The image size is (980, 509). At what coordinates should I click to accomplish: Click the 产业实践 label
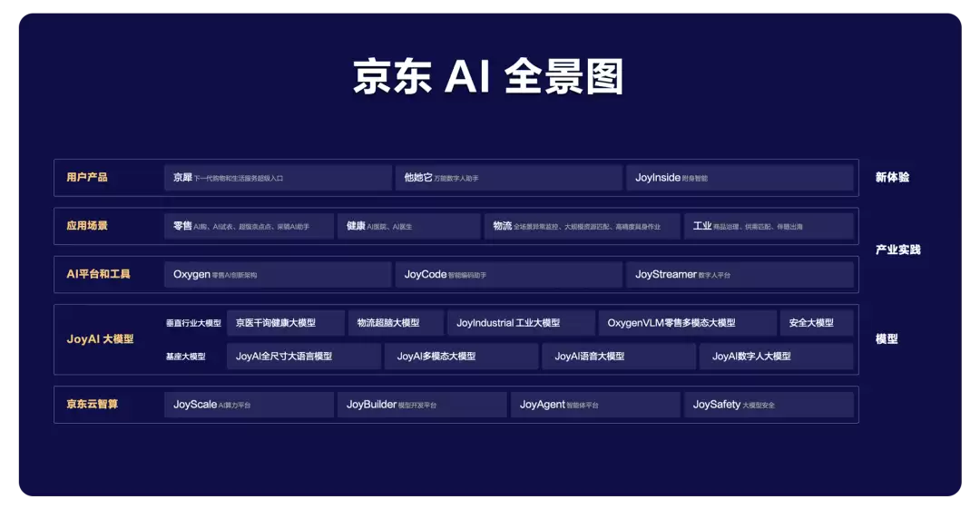[x=897, y=250]
